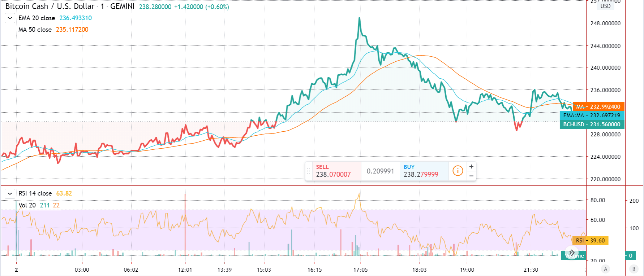Click the 17:05 time axis label
The image size is (644, 276).
click(x=361, y=270)
